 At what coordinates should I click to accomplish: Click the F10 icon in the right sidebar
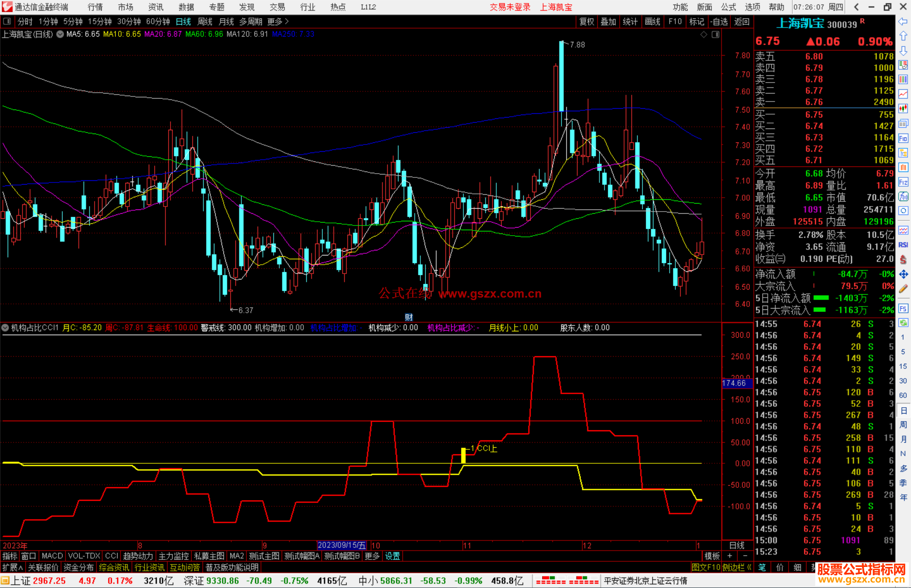[903, 138]
